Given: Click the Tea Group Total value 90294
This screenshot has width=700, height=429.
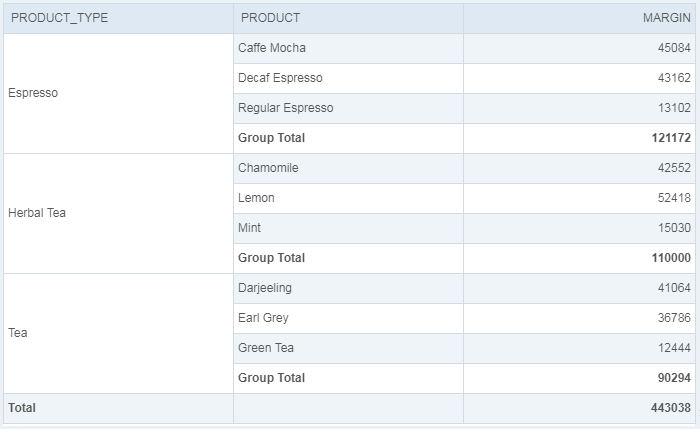Looking at the screenshot, I should [x=672, y=378].
